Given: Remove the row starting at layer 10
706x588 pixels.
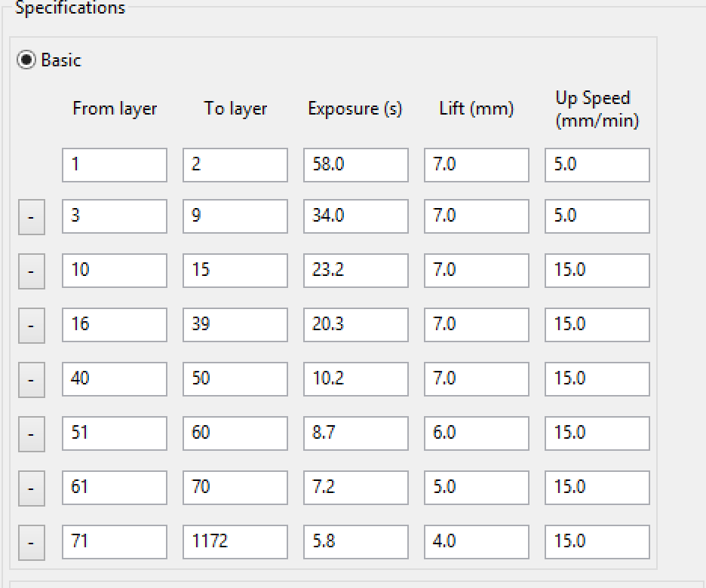Looking at the screenshot, I should [x=31, y=271].
